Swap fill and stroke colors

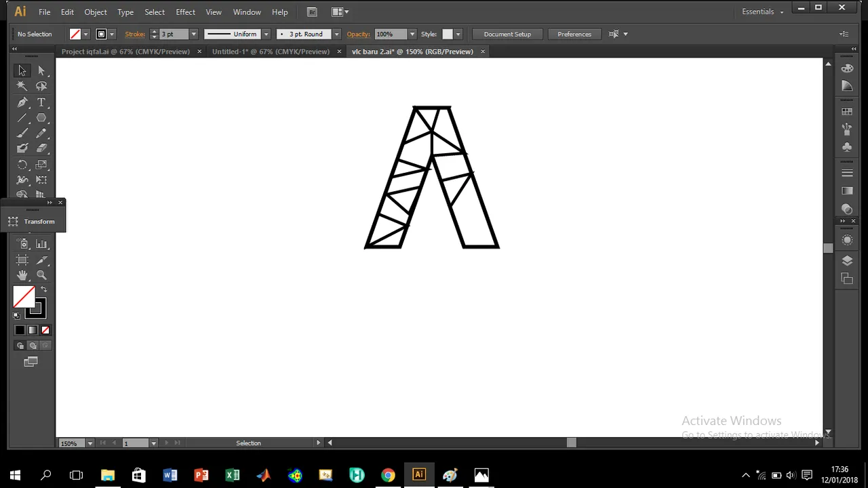[x=43, y=289]
